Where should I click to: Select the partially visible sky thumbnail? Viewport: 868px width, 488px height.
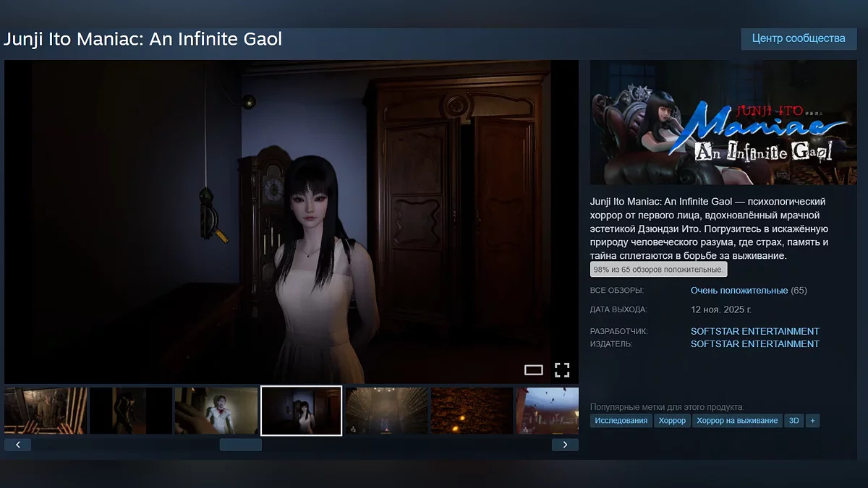pyautogui.click(x=548, y=411)
